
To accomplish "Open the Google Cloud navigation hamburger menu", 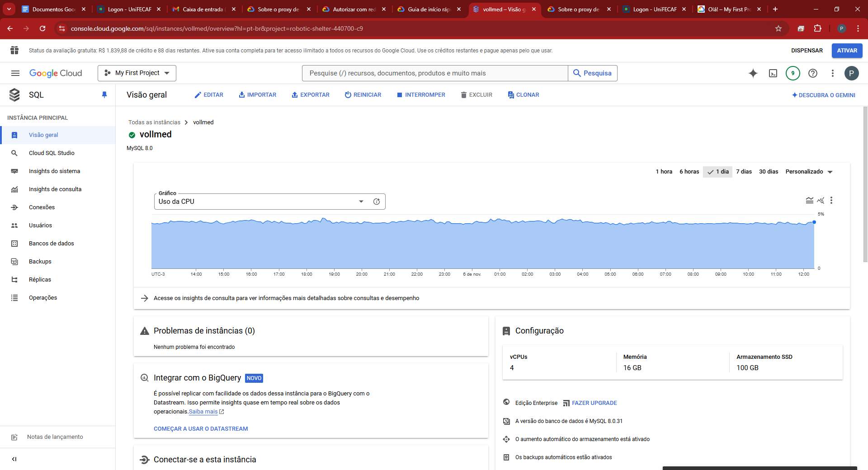I will point(15,73).
